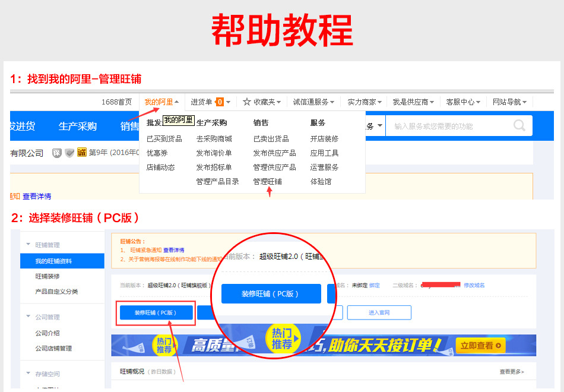Expand the 进货单 dropdown arrow
564x392 pixels.
(x=228, y=102)
